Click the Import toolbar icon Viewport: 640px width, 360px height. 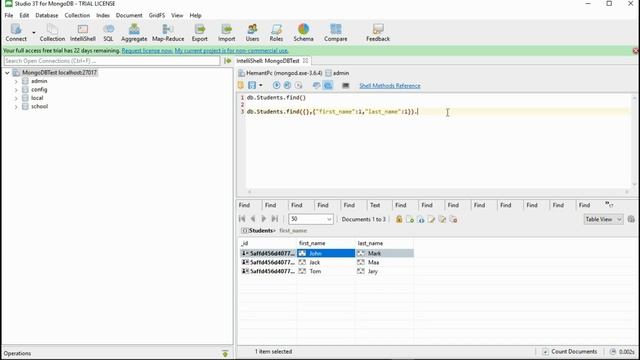(227, 33)
